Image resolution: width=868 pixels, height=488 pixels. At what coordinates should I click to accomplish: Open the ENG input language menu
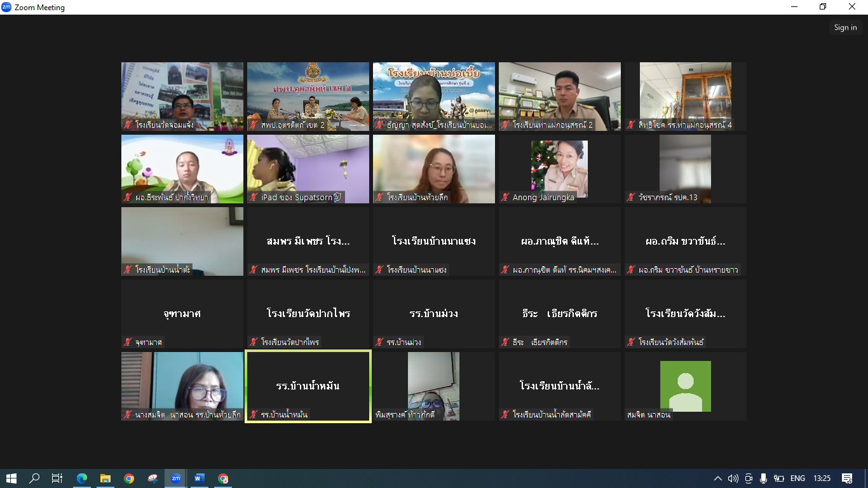pos(797,478)
